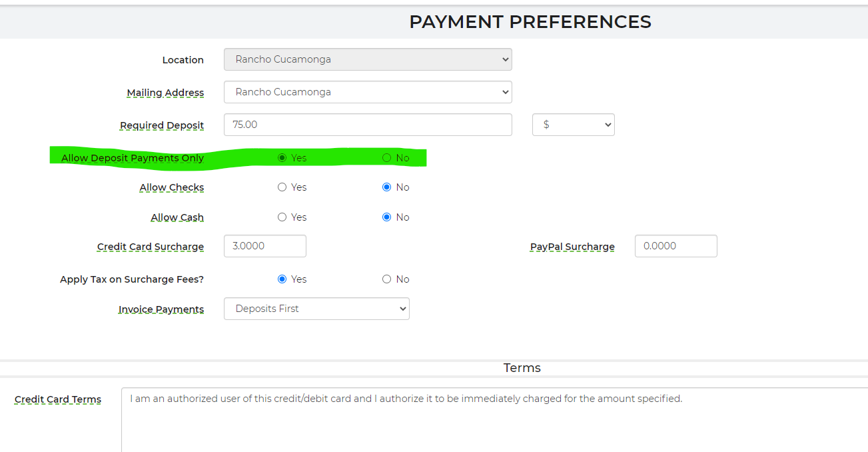Click the Mailing Address label
868x452 pixels.
165,93
